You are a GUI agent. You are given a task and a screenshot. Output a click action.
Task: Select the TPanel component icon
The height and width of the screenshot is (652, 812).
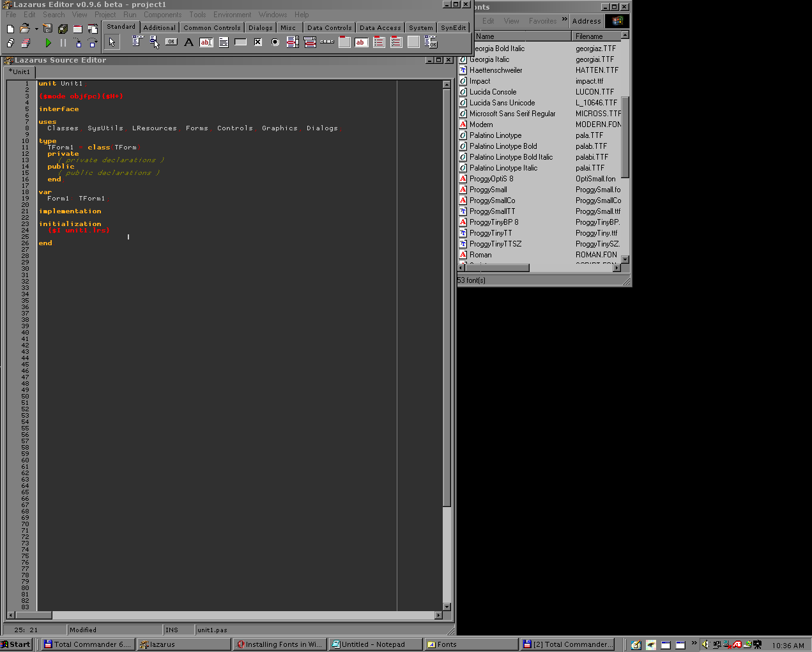pos(413,42)
